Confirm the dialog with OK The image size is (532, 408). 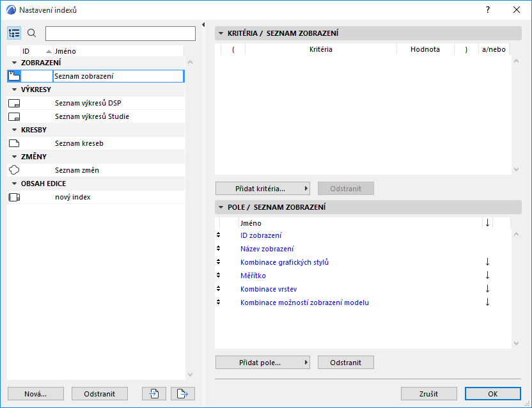[493, 393]
